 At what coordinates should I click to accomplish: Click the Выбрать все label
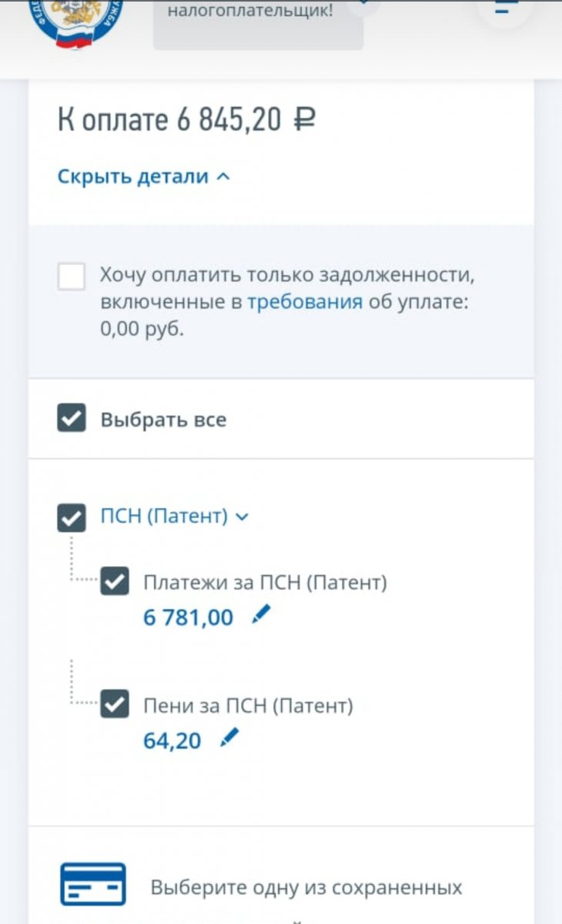click(163, 420)
